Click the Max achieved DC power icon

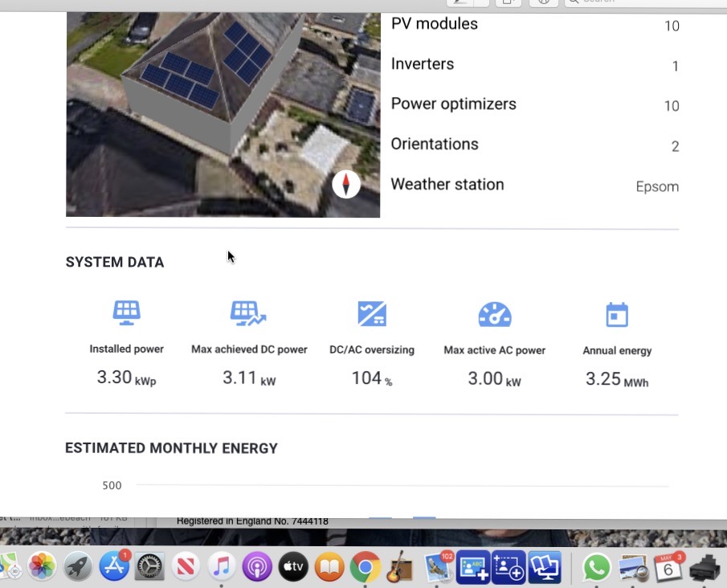pyautogui.click(x=248, y=313)
